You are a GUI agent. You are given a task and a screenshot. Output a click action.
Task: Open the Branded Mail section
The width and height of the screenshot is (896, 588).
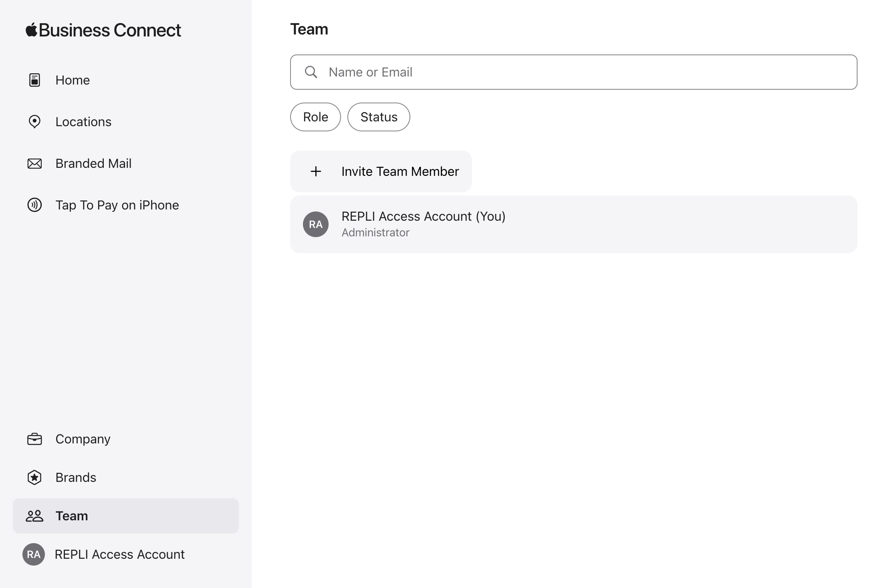tap(126, 163)
